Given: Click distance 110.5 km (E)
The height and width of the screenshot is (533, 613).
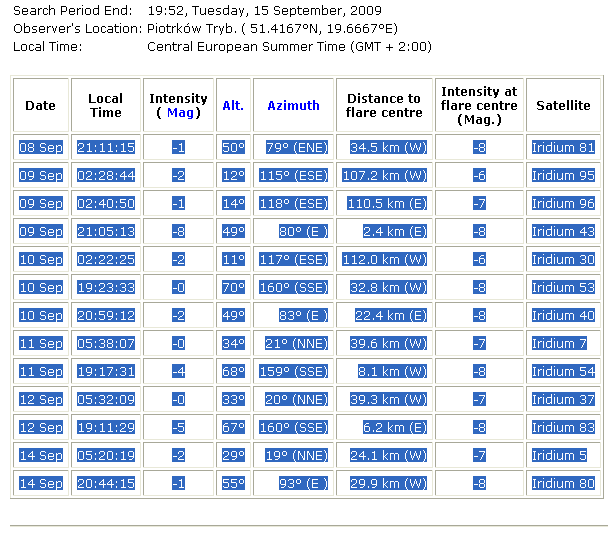Looking at the screenshot, I should [x=387, y=203].
